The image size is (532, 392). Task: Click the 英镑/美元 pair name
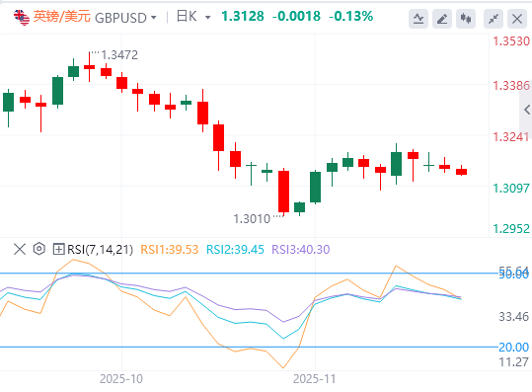tap(62, 16)
